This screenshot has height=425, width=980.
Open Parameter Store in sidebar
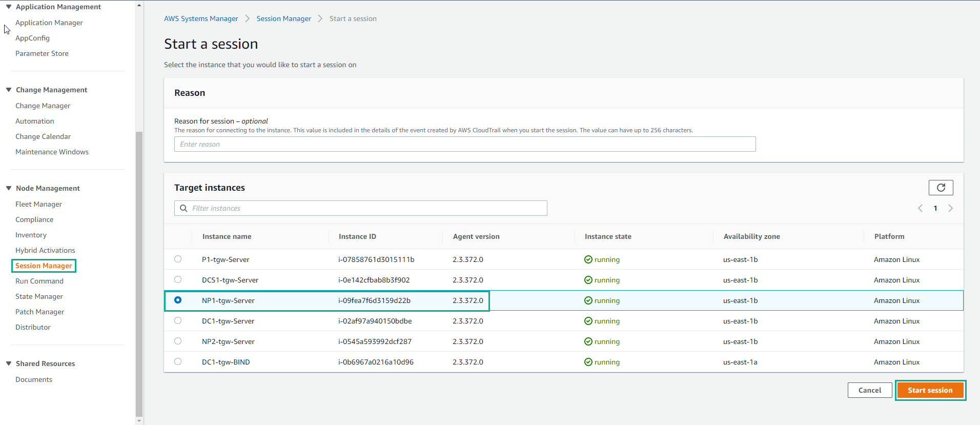[42, 53]
